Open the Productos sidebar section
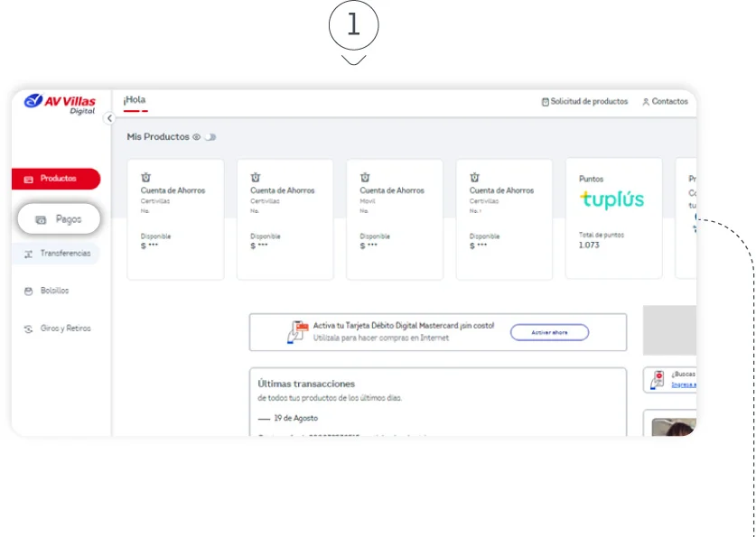756x537 pixels. click(x=56, y=179)
